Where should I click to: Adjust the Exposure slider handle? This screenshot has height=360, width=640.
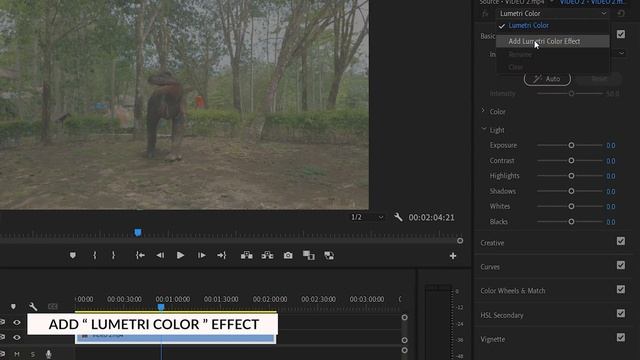[x=571, y=145]
